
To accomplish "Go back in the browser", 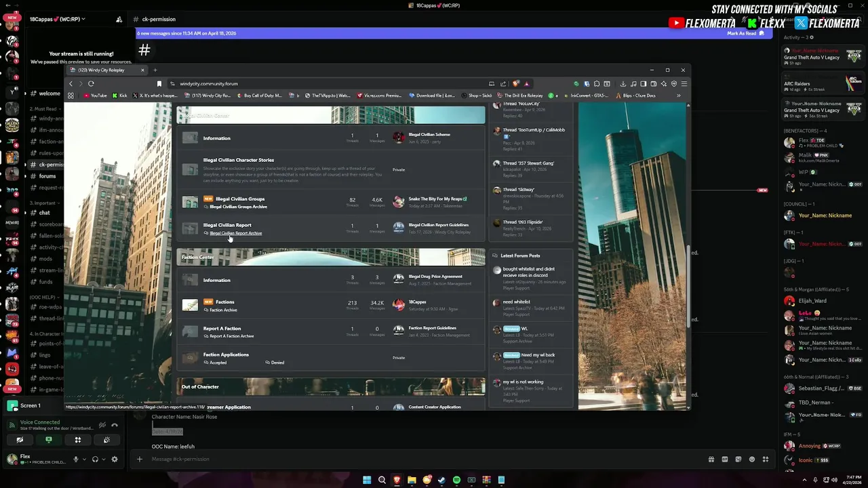I will pyautogui.click(x=71, y=83).
